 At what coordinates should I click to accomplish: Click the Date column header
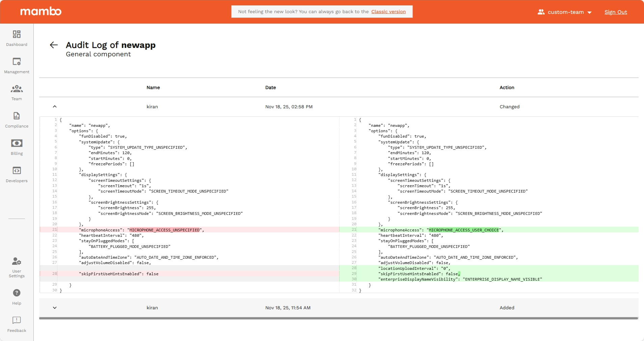click(x=270, y=87)
